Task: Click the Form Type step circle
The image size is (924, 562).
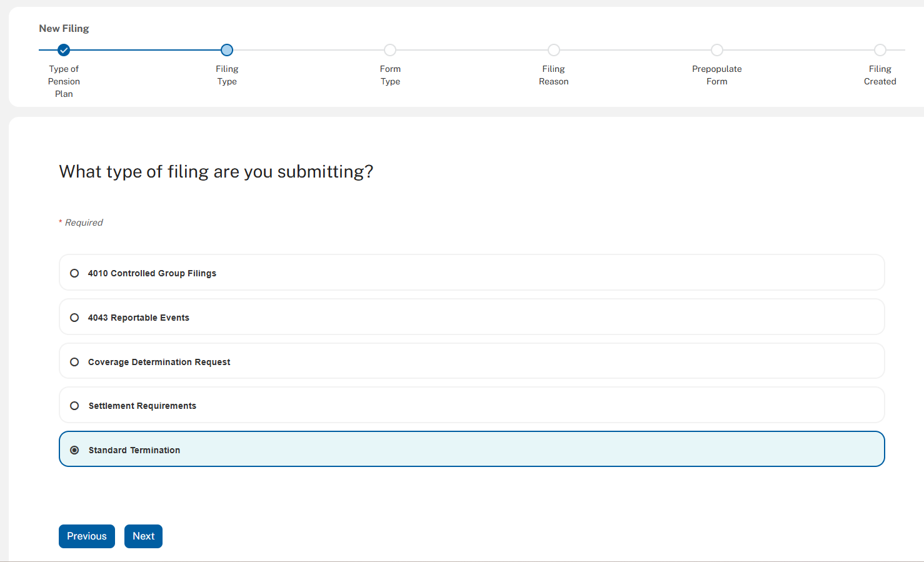Action: point(390,50)
